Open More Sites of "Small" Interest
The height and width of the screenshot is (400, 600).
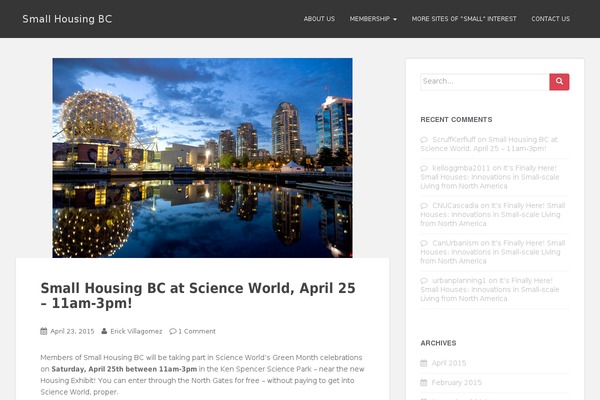(464, 19)
